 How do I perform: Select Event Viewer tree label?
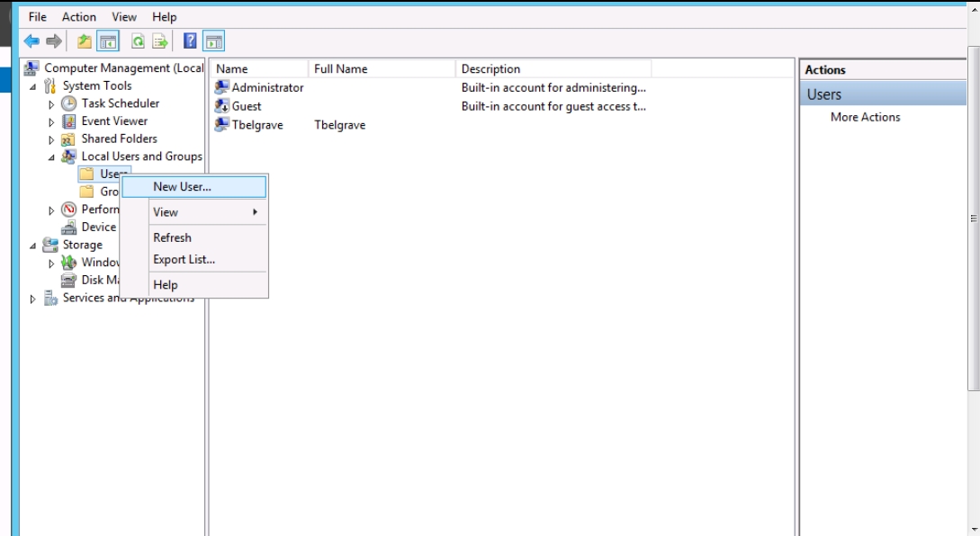coord(114,121)
